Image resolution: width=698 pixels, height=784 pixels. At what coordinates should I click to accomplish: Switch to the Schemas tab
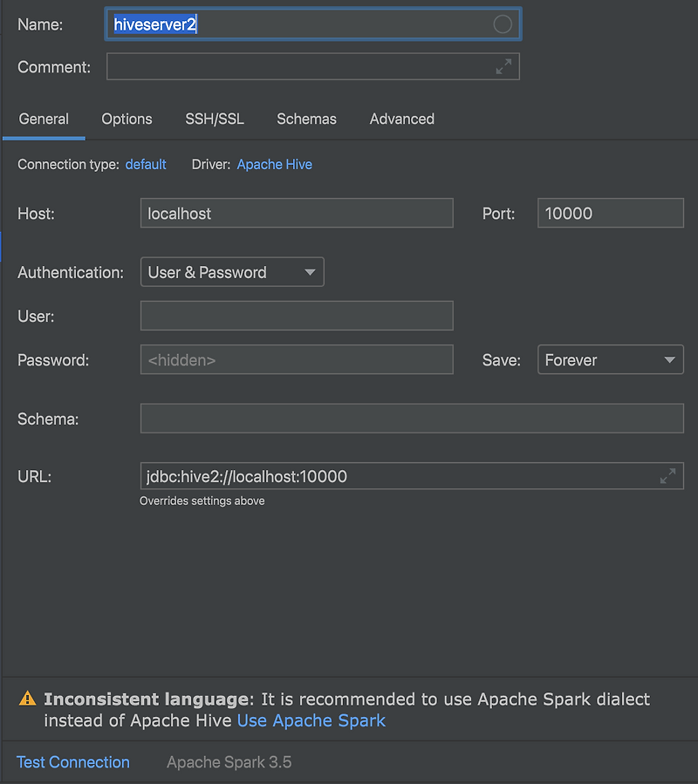[x=306, y=119]
